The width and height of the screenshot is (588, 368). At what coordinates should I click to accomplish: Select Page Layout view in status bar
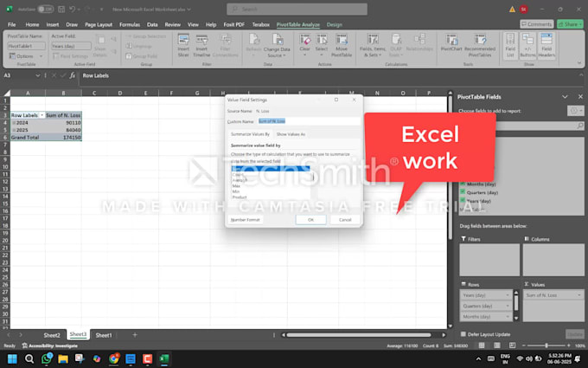(497, 345)
